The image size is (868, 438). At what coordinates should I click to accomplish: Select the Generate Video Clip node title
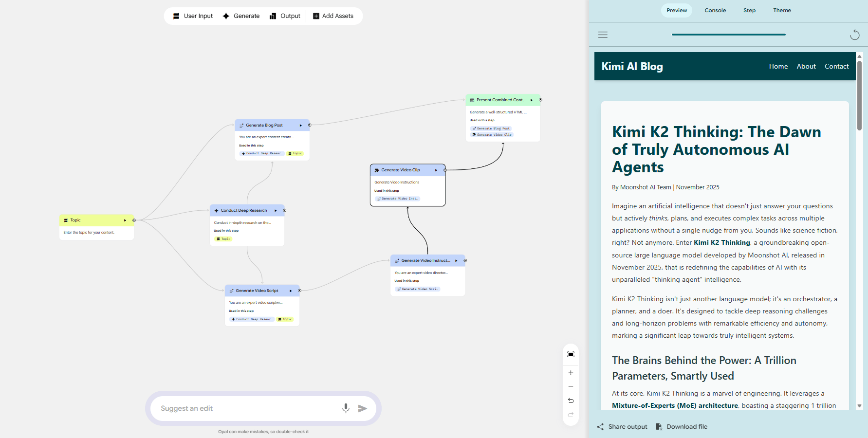click(401, 170)
